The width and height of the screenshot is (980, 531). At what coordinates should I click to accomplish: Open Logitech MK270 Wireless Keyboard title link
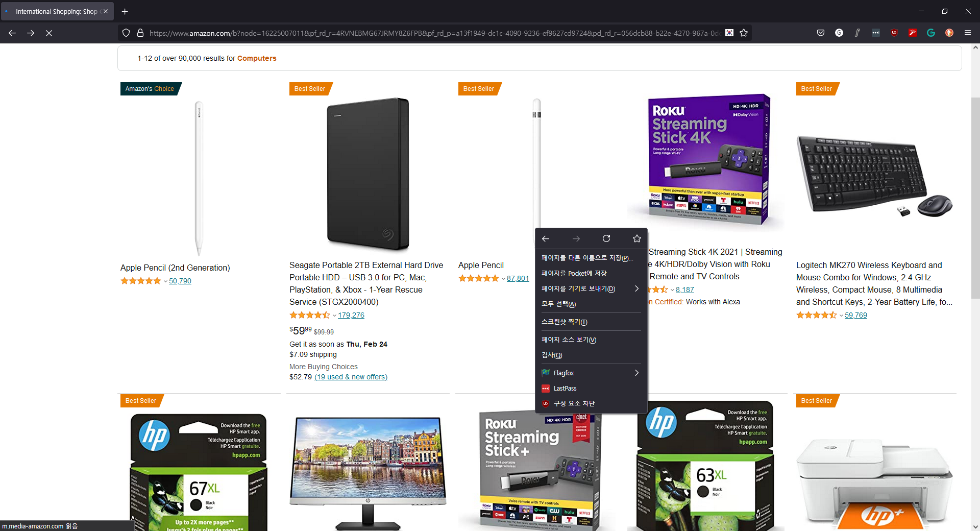874,283
